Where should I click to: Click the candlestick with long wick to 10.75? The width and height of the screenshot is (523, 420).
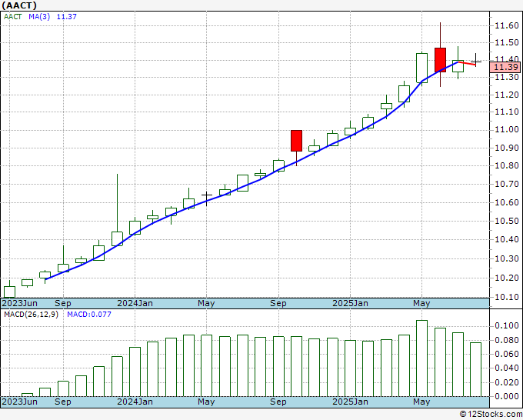click(x=117, y=238)
